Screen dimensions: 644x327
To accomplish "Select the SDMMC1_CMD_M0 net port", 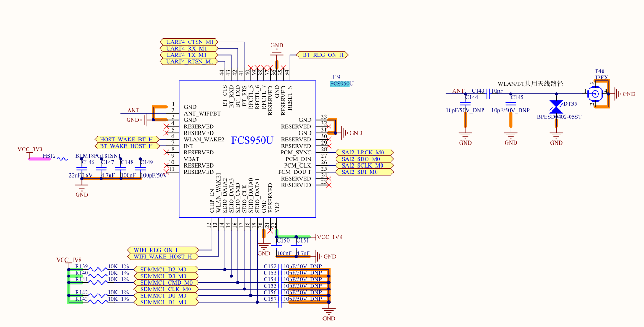I will point(166,283).
